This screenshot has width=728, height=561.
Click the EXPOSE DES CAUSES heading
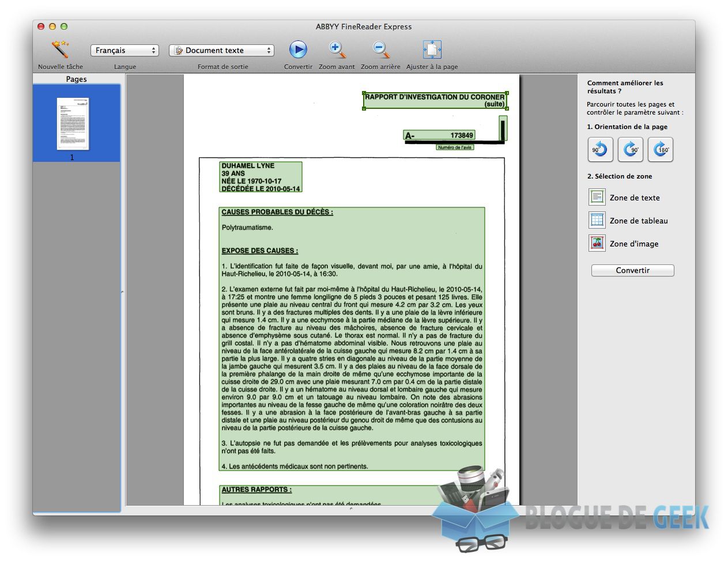tap(260, 251)
